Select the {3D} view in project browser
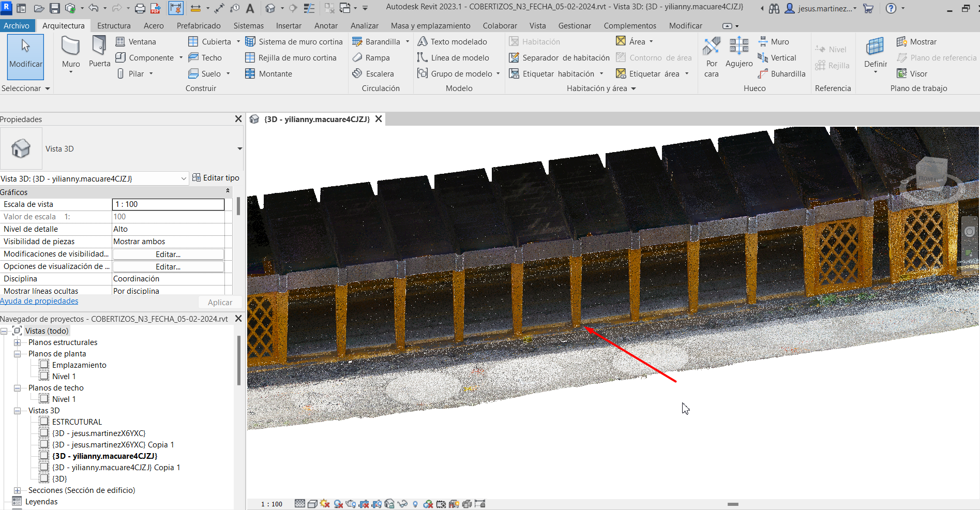The height and width of the screenshot is (510, 980). 59,478
